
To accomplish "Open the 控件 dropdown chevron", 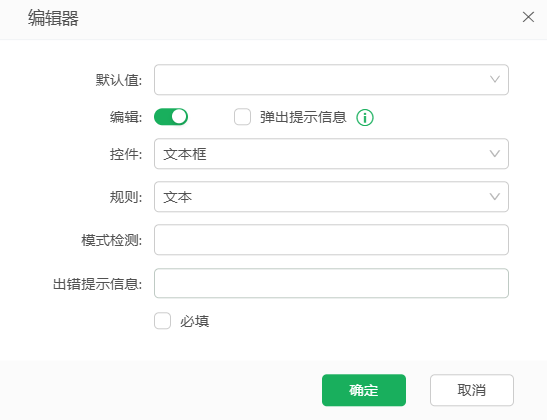I will click(495, 153).
